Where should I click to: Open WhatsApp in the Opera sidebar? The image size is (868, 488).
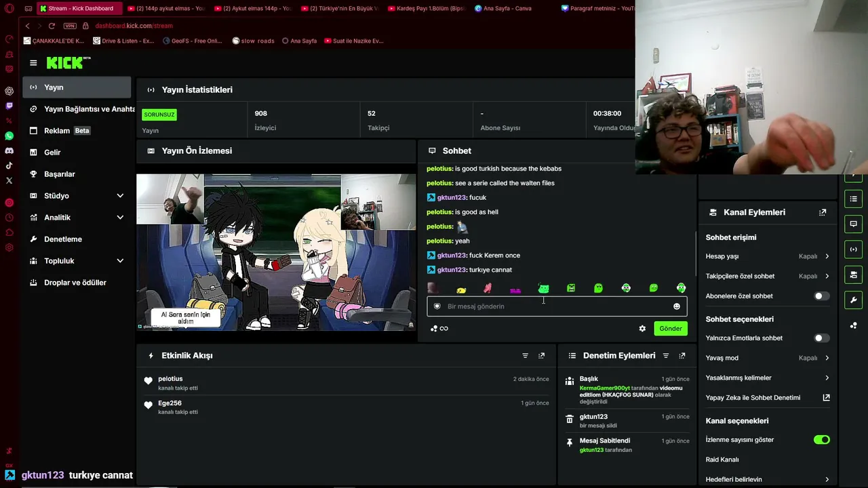(9, 136)
